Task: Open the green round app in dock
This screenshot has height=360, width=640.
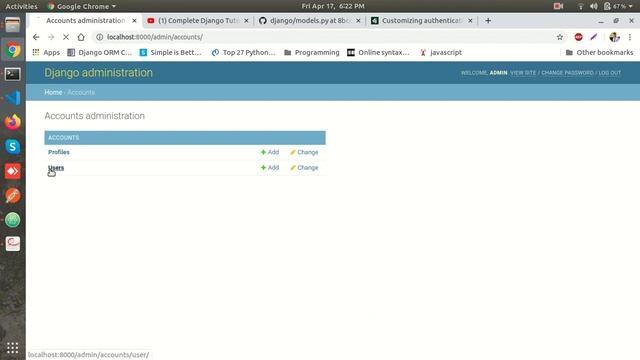Action: [13, 220]
